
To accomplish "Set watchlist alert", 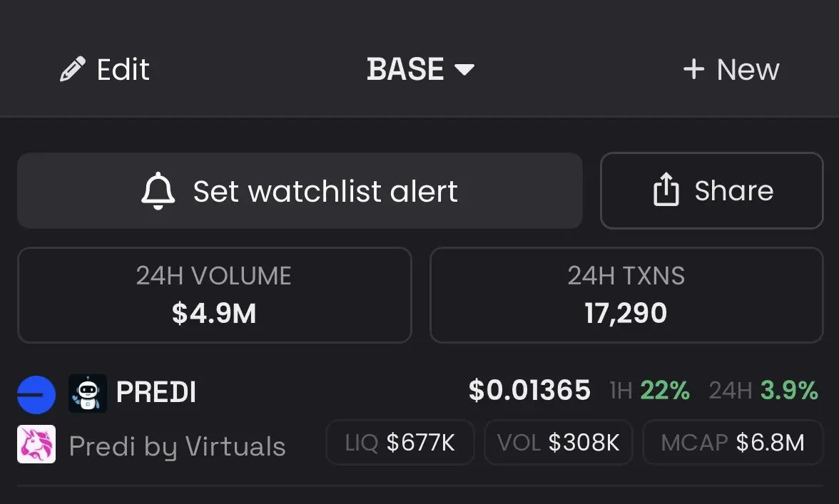I will click(300, 191).
